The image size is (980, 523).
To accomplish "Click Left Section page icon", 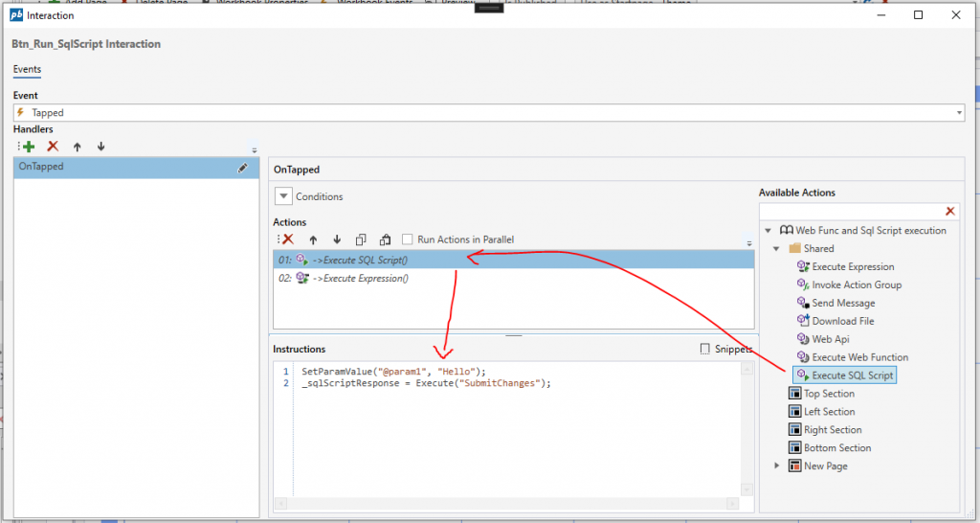I will pyautogui.click(x=794, y=412).
